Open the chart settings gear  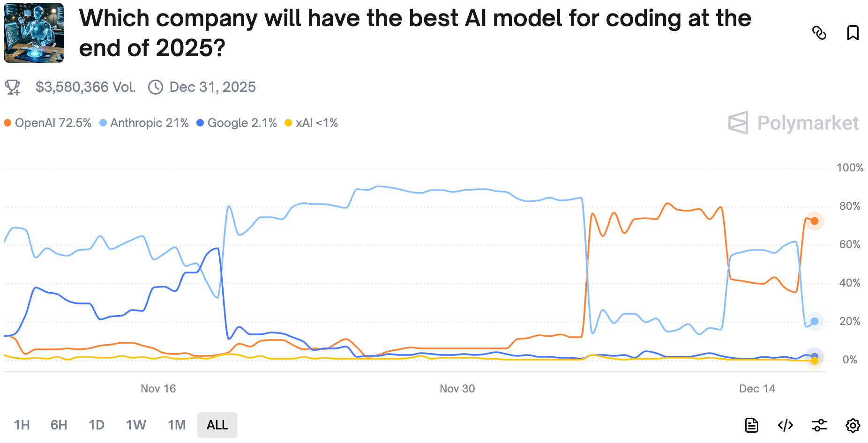click(853, 425)
